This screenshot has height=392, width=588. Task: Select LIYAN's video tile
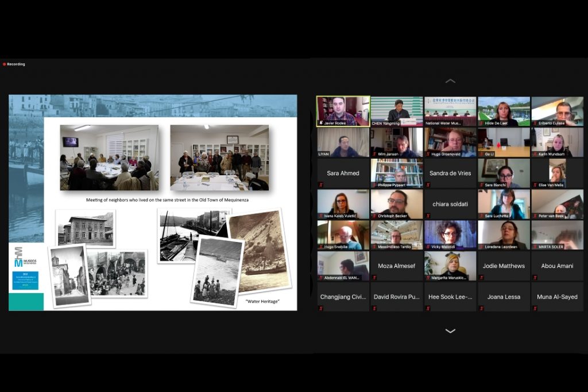343,143
